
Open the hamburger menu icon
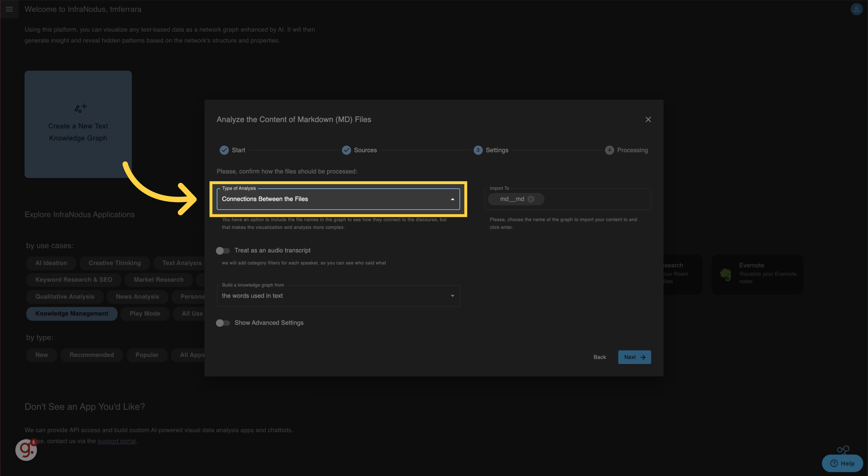(9, 9)
